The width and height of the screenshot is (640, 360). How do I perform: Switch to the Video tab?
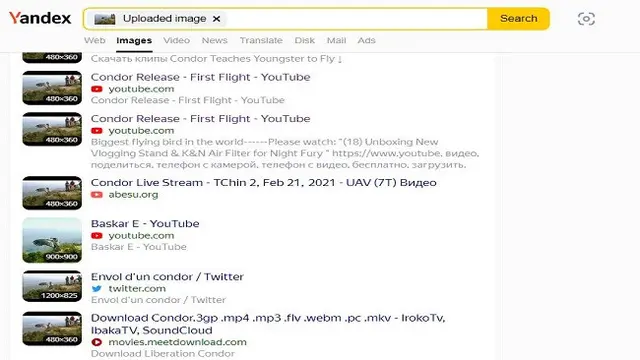[x=176, y=40]
